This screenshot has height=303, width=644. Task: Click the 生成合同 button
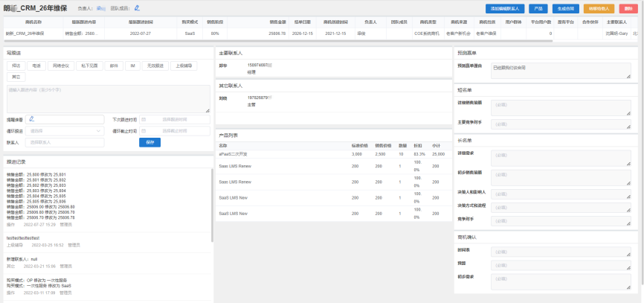[x=566, y=9]
